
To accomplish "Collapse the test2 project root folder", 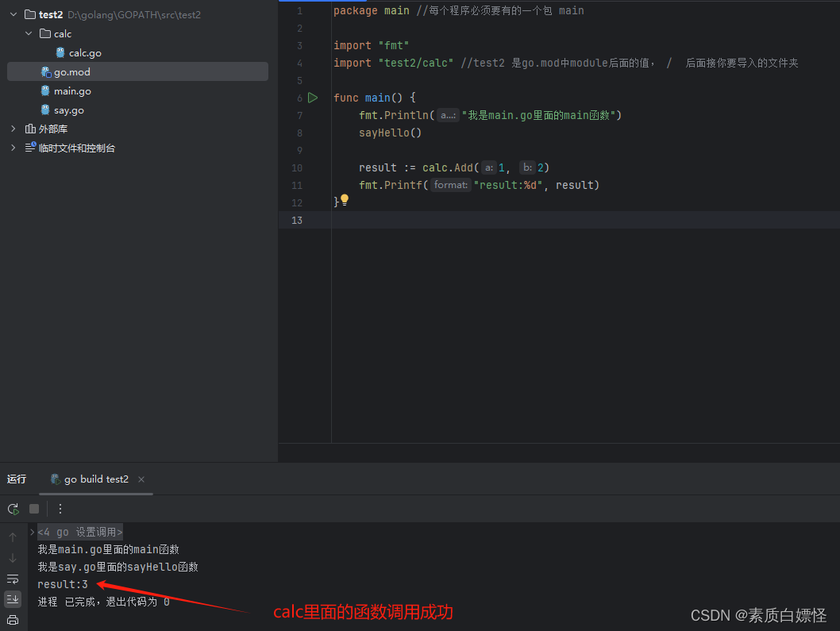I will click(x=13, y=14).
